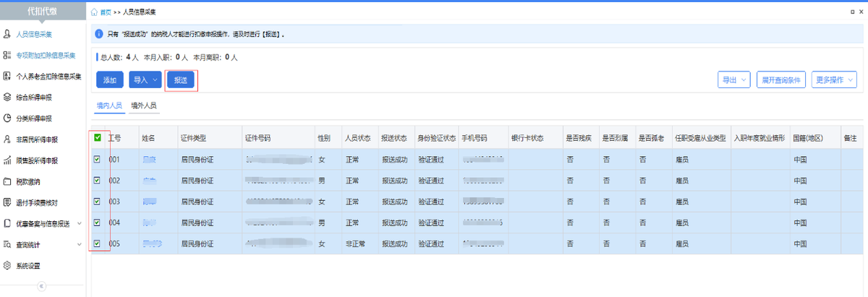Screen dimensions: 868x297
Task: Click the 税款缴纳 sidebar icon
Action: 7,181
